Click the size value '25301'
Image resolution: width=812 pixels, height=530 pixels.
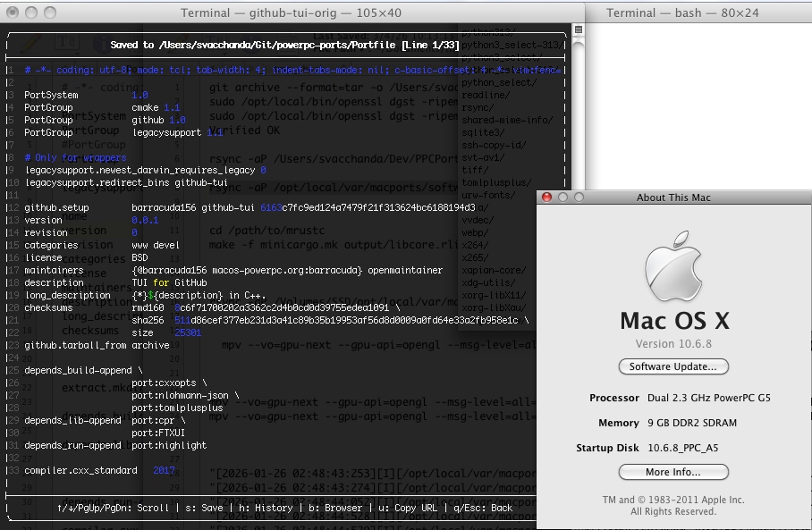click(x=188, y=332)
